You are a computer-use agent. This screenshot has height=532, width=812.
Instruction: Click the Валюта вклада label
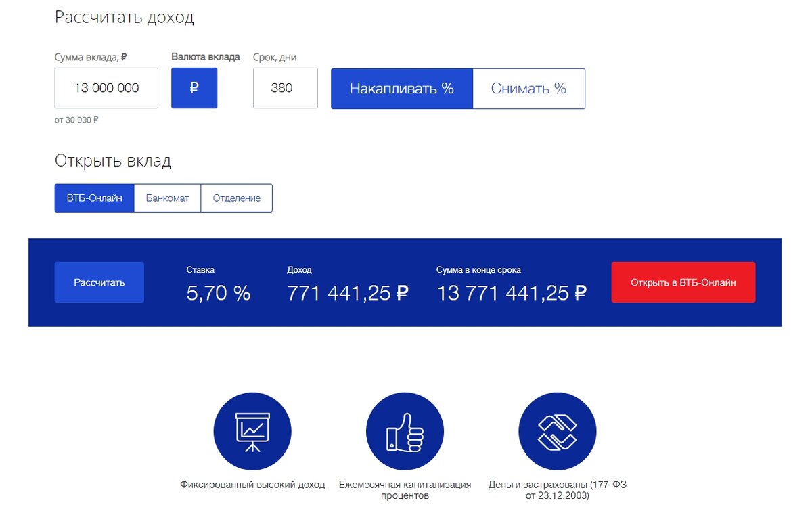tap(206, 57)
